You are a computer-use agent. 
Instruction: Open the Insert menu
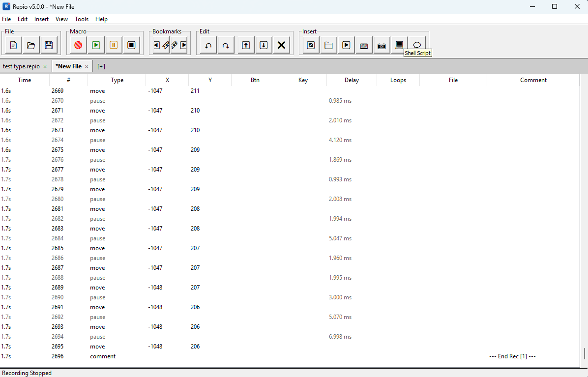(x=41, y=19)
